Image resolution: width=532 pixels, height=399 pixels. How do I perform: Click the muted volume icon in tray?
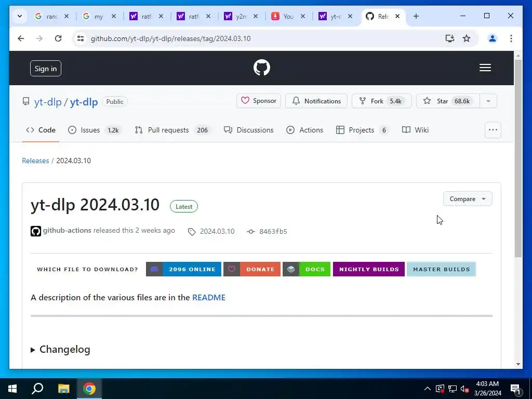tap(465, 389)
